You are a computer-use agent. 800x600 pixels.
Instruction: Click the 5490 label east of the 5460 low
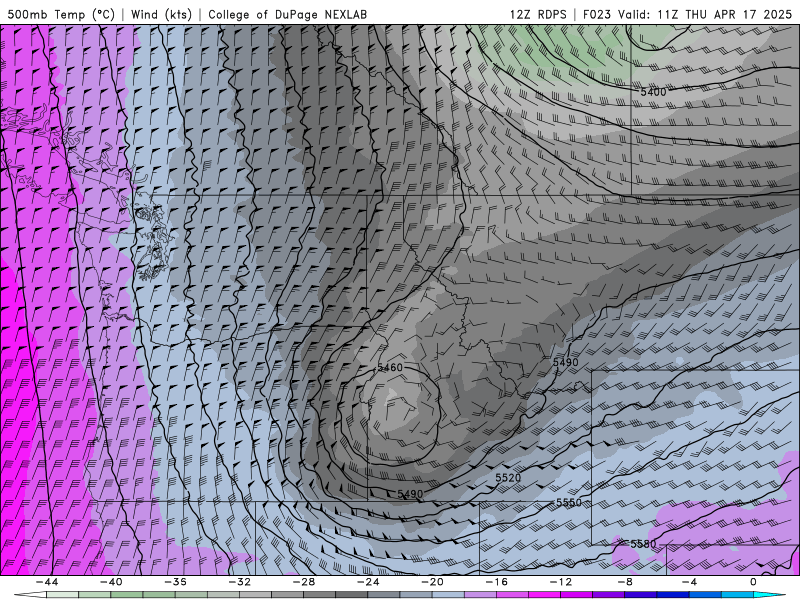(566, 362)
